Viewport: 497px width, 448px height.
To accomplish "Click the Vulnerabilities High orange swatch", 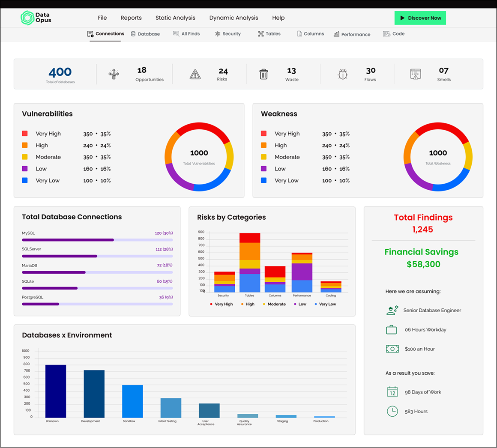I will [25, 145].
